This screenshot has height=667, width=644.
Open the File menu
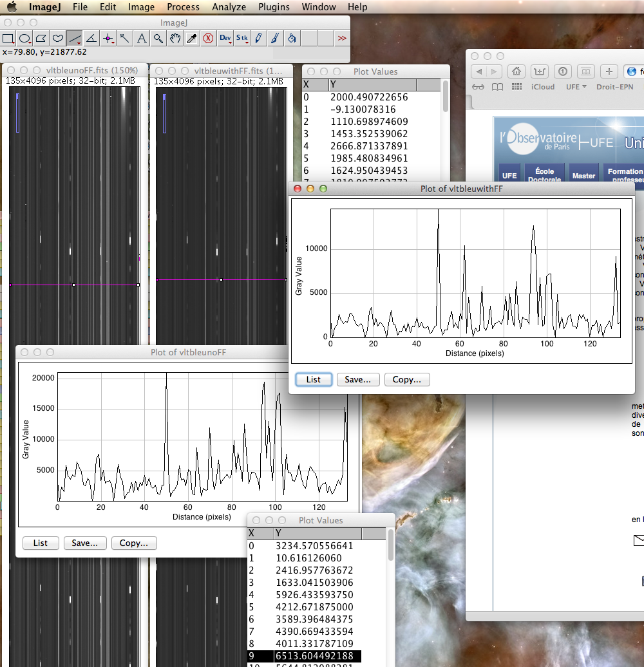pos(80,7)
